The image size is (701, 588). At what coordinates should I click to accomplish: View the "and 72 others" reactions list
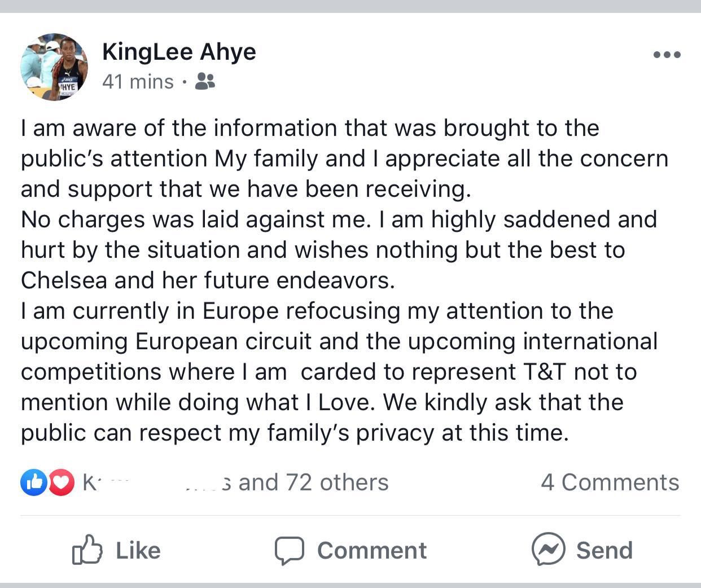point(313,482)
